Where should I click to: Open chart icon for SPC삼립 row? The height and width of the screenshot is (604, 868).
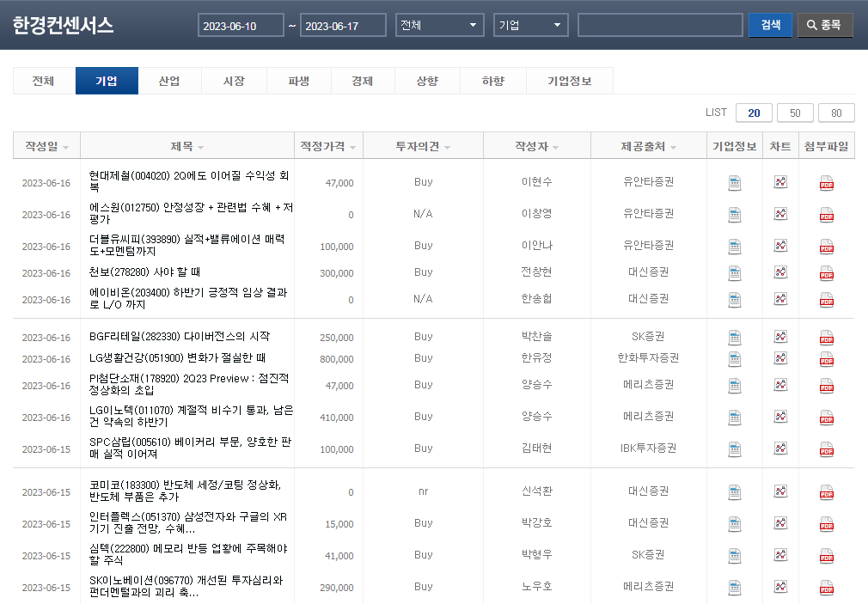coord(780,448)
